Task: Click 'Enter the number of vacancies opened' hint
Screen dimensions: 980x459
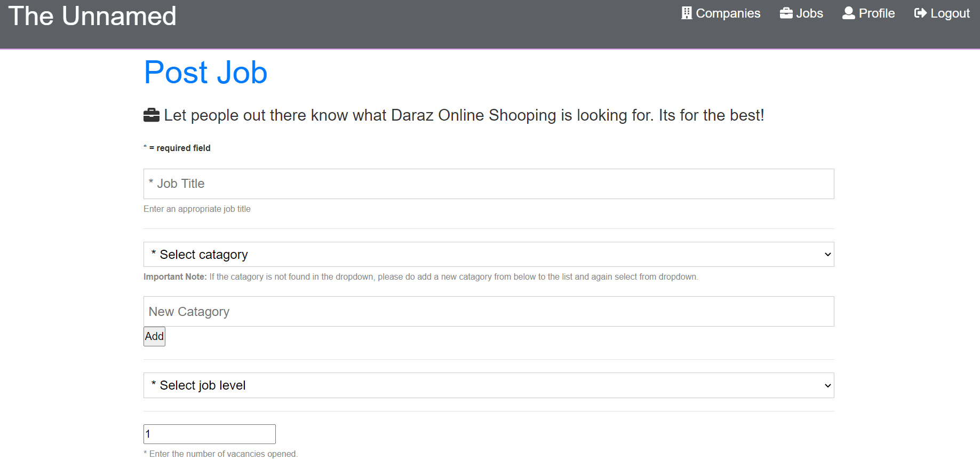Action: 221,454
